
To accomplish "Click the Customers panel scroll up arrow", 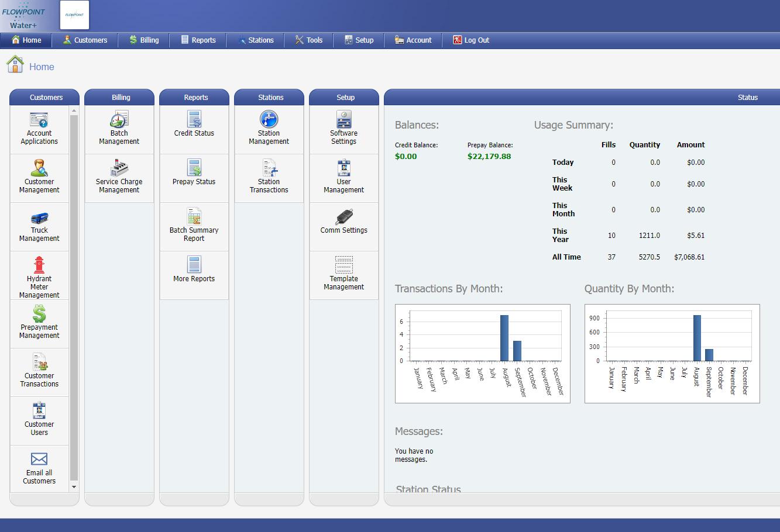I will (74, 110).
